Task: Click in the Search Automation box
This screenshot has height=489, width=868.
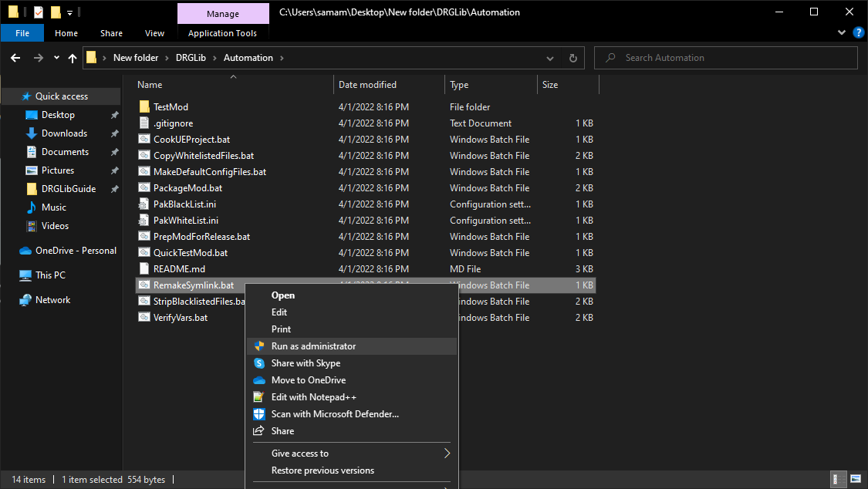Action: point(726,58)
